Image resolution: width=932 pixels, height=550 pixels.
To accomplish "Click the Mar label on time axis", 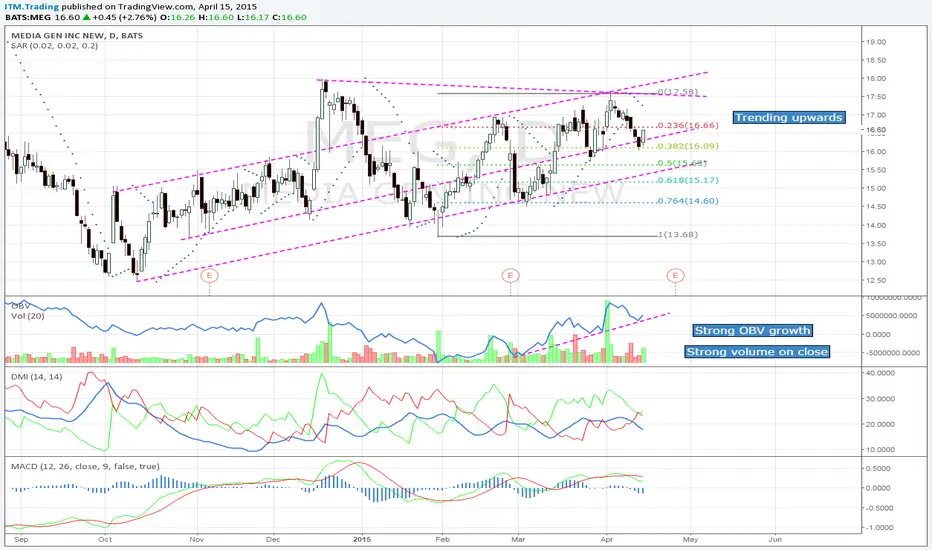I will (x=518, y=540).
